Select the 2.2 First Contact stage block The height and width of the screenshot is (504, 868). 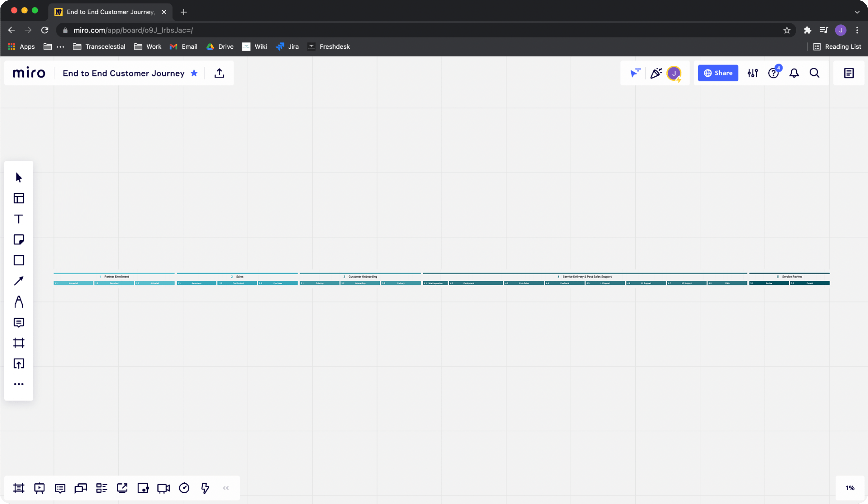point(237,283)
